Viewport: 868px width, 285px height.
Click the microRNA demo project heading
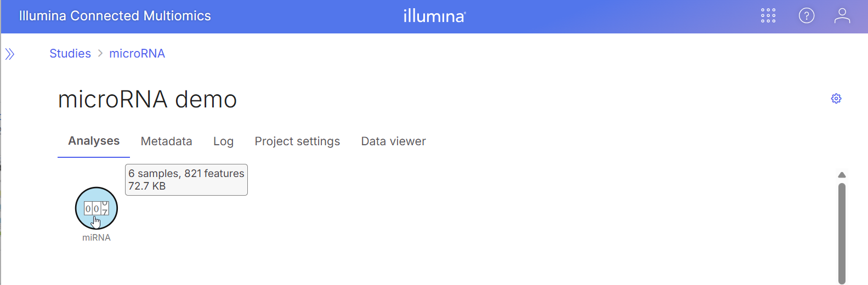147,100
